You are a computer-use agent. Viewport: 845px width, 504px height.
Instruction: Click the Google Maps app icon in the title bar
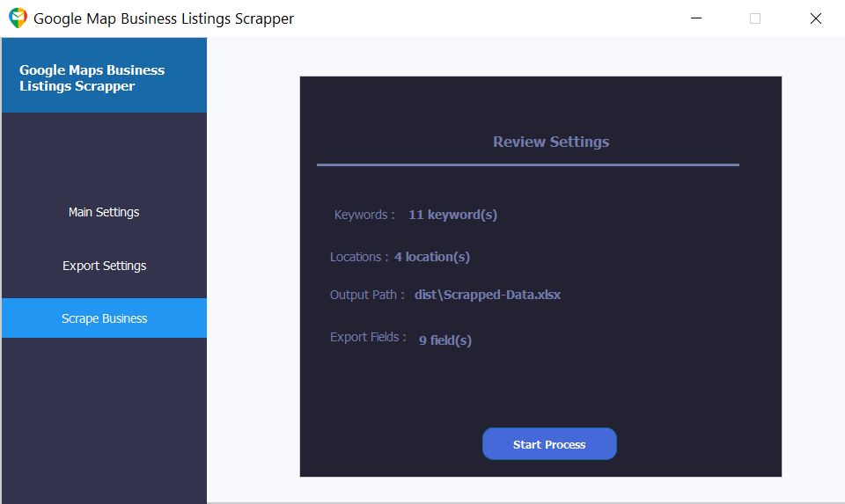[x=18, y=18]
